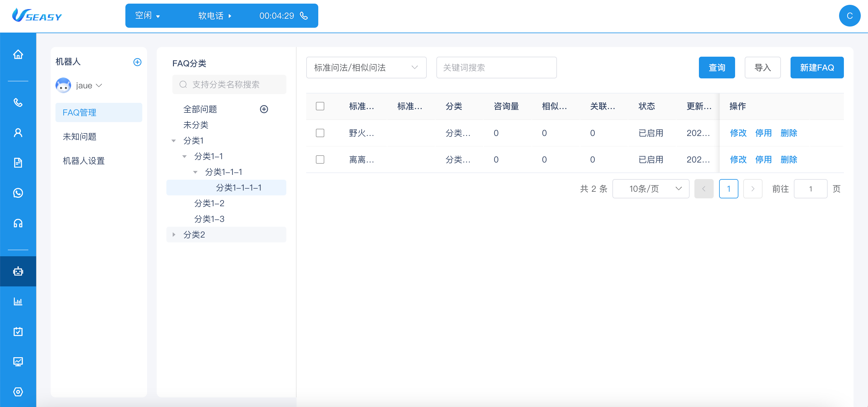Click the 野火… cell text
Image resolution: width=868 pixels, height=407 pixels.
pos(361,133)
